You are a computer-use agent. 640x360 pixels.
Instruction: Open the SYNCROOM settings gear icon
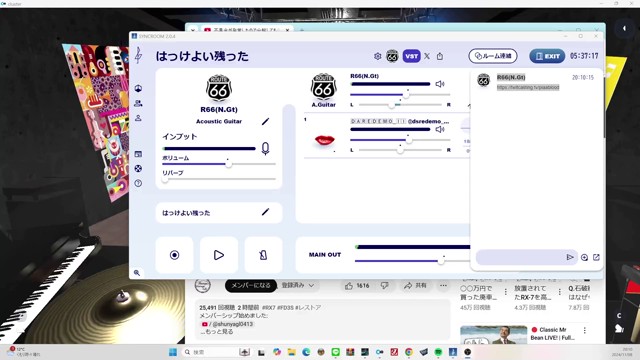point(378,56)
